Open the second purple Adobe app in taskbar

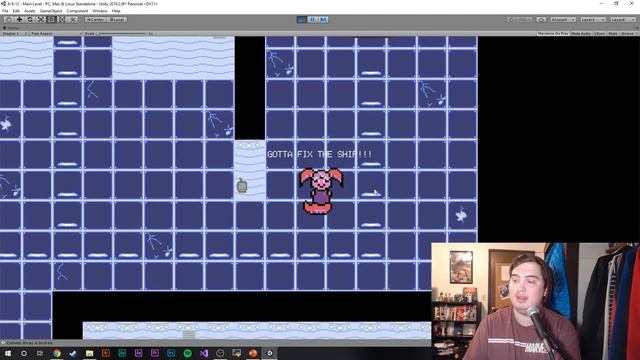coord(155,353)
